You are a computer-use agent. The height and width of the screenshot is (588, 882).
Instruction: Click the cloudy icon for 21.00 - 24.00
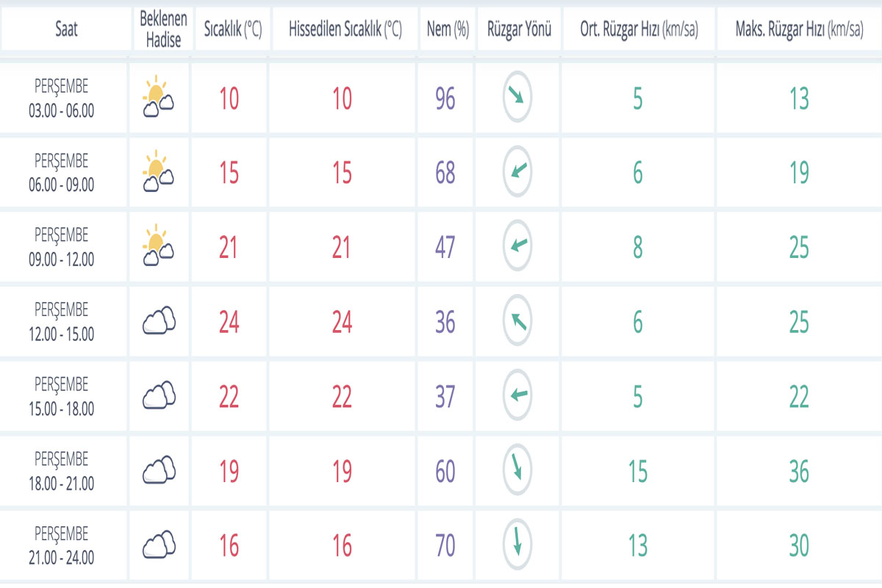point(159,545)
